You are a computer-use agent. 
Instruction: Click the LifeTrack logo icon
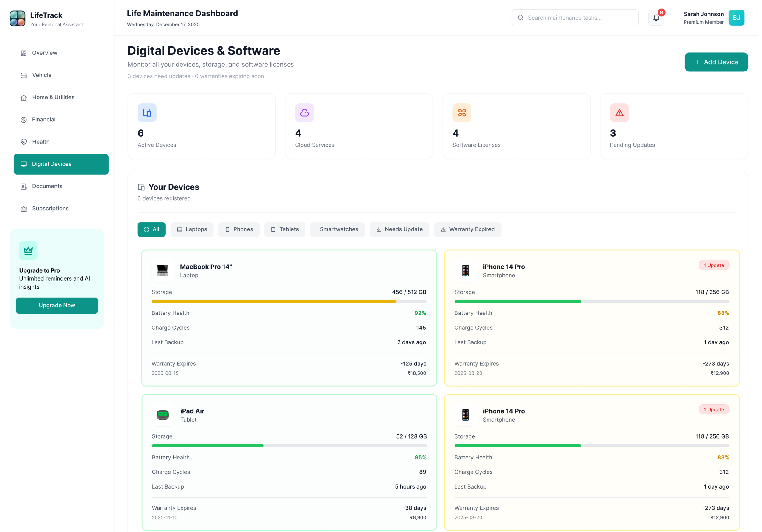tap(17, 18)
